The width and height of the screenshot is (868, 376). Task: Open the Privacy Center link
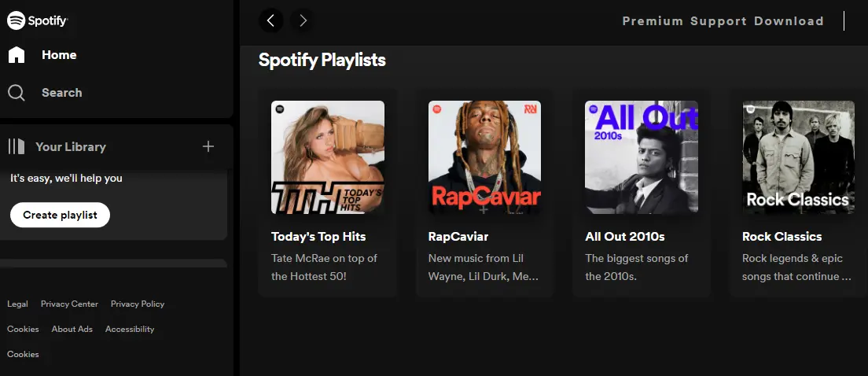coord(69,304)
